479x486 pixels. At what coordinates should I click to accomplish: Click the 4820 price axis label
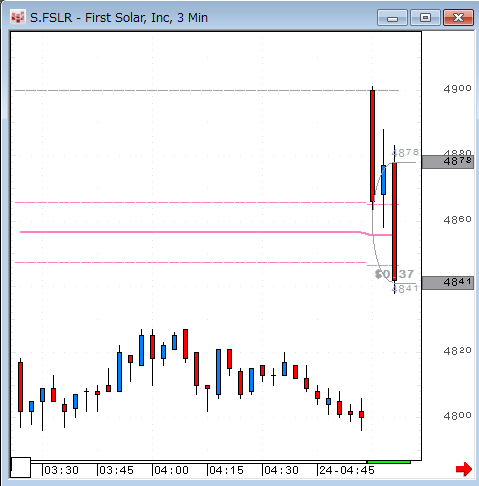point(457,351)
